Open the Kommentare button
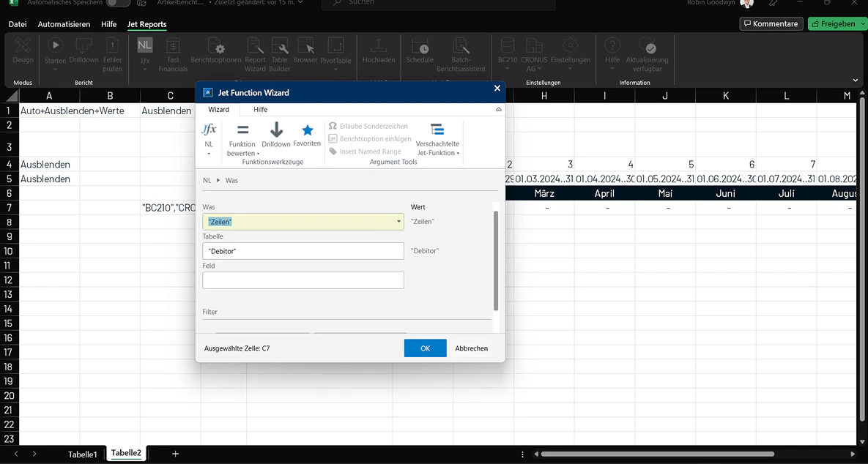868x464 pixels. tap(771, 23)
